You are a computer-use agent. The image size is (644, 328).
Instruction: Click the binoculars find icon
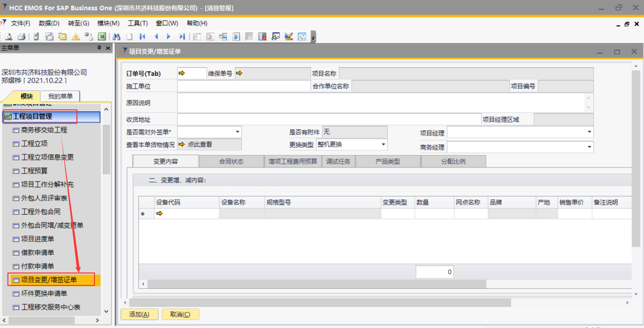point(116,37)
